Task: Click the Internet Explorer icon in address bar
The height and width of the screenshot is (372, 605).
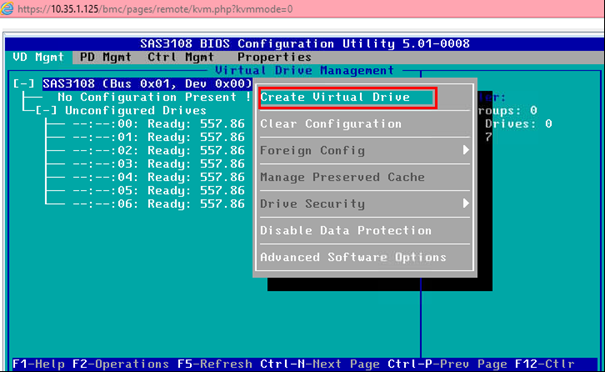Action: click(7, 8)
